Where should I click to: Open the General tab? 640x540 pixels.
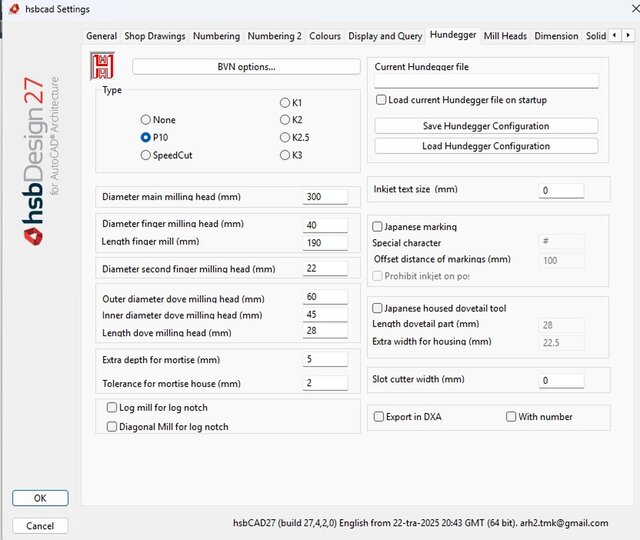click(x=101, y=36)
